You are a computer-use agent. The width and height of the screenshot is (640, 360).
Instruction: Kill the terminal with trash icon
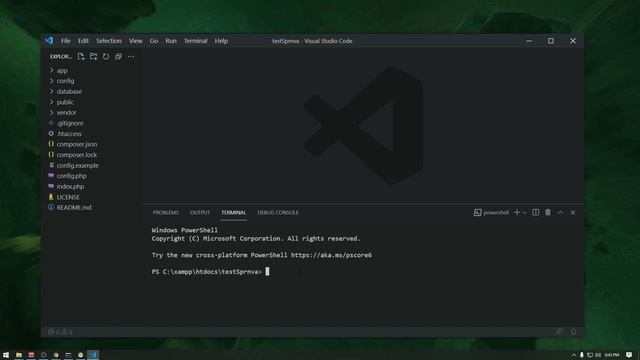tap(548, 212)
